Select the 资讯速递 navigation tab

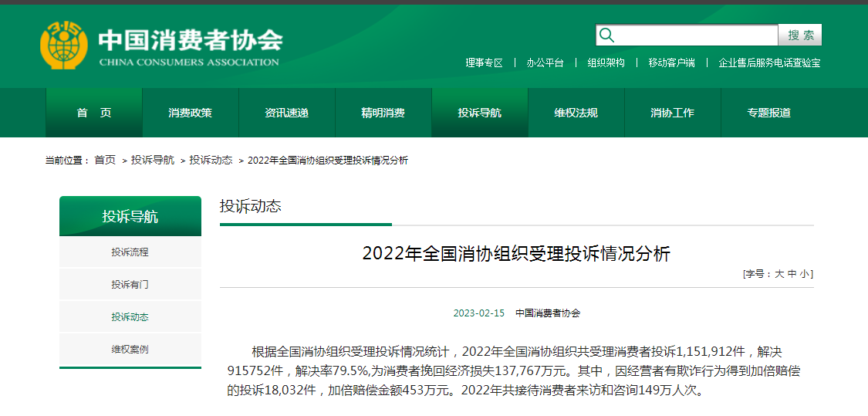[287, 113]
